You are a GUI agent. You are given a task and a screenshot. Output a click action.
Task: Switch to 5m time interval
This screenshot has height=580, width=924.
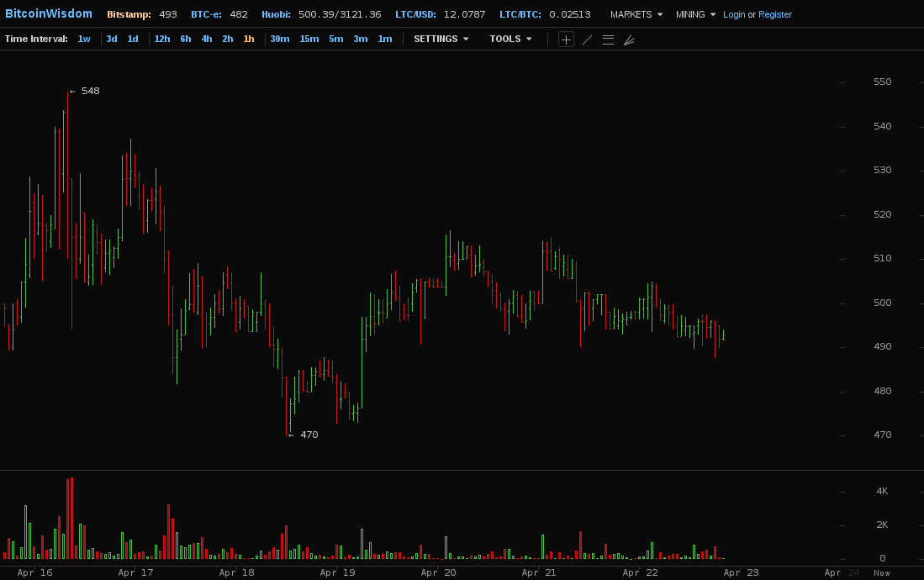pos(335,39)
